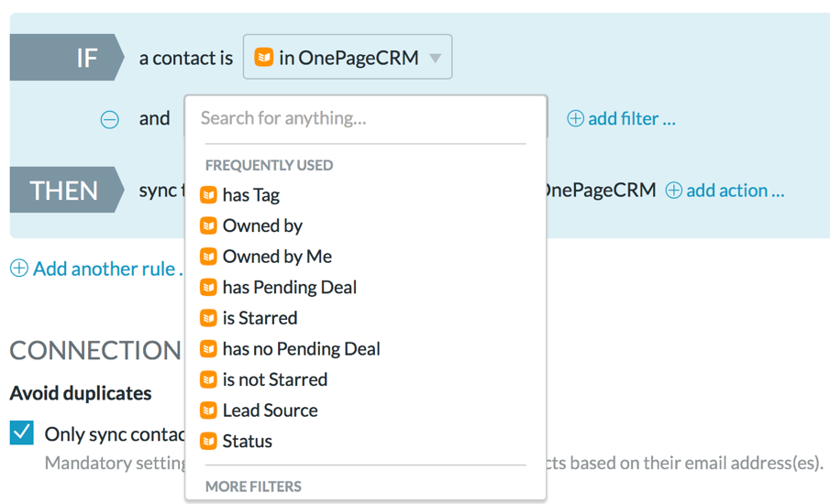The image size is (830, 504).
Task: Click the OnePageCRM icon beside Status
Action: pos(208,441)
